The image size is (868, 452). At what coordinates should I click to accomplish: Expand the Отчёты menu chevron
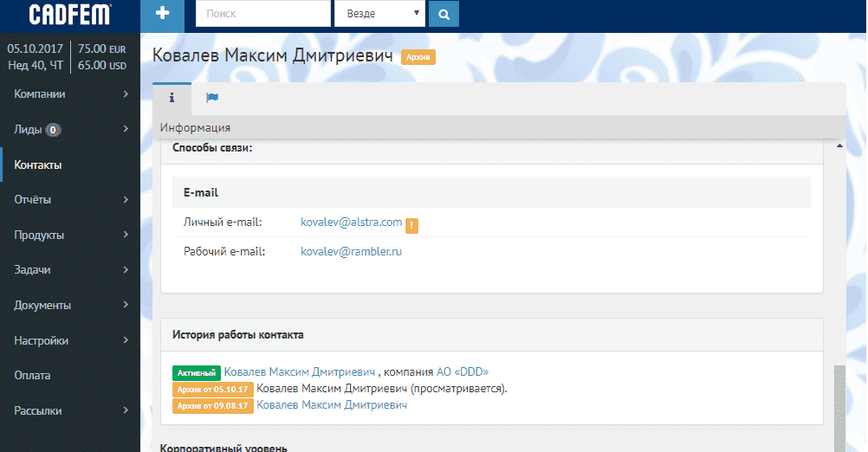pyautogui.click(x=126, y=200)
